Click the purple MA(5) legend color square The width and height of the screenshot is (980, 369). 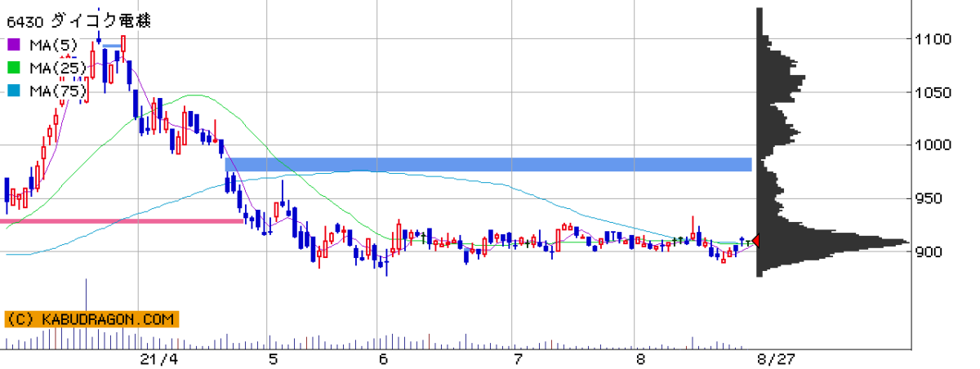pos(15,44)
